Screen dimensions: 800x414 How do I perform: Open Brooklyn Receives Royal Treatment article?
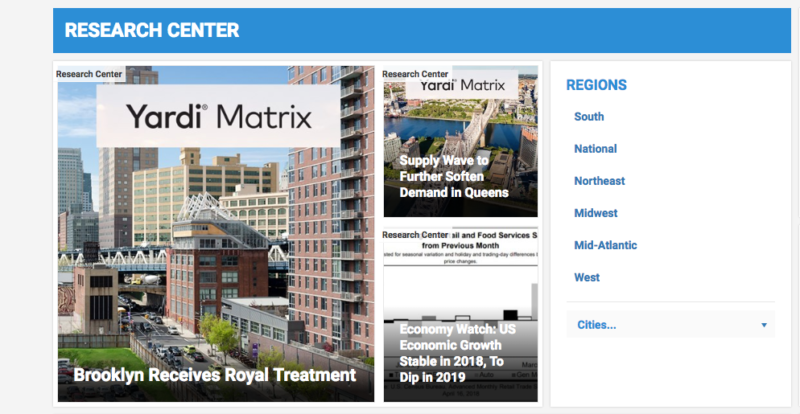(x=215, y=375)
